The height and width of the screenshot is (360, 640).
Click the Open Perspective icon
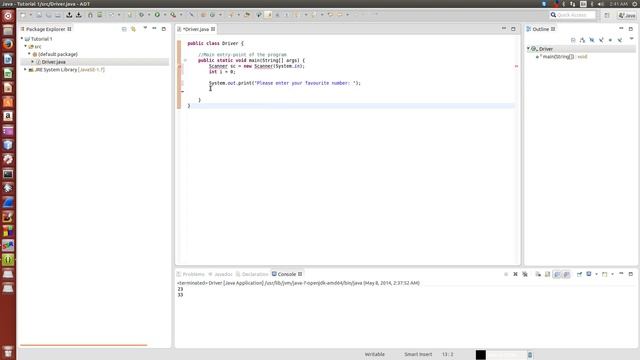click(607, 15)
